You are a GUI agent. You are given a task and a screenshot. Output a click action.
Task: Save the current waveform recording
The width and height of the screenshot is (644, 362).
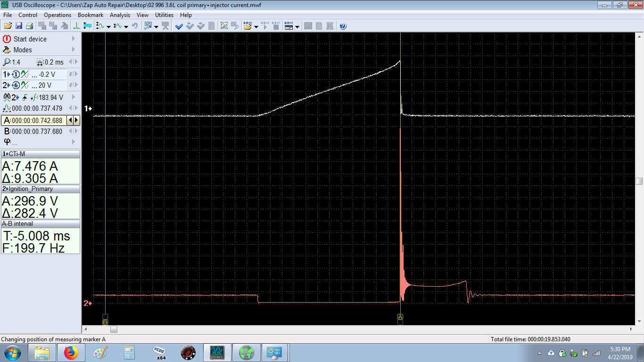(x=19, y=25)
